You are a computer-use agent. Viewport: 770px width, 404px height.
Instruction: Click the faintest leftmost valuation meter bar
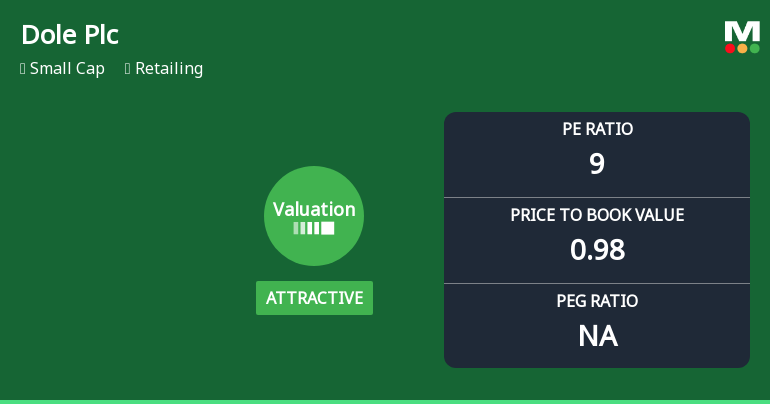tap(296, 228)
